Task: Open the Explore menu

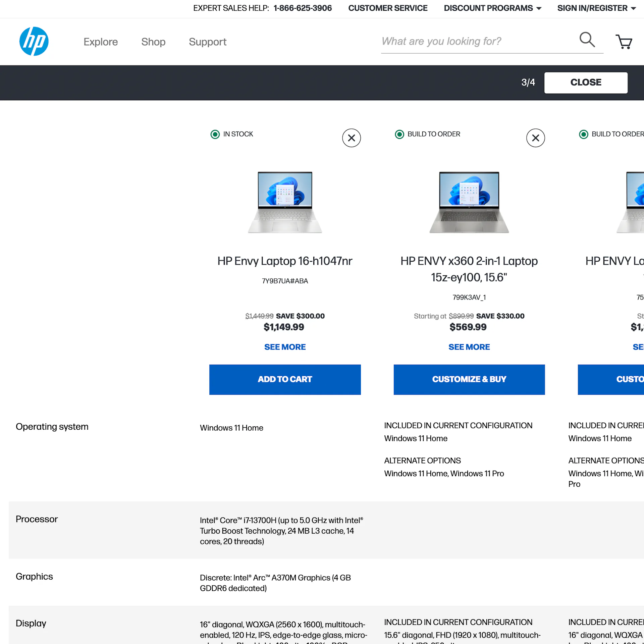Action: (101, 42)
